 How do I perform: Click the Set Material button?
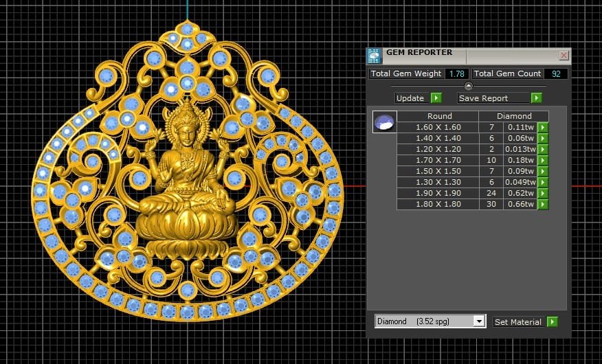click(x=518, y=321)
